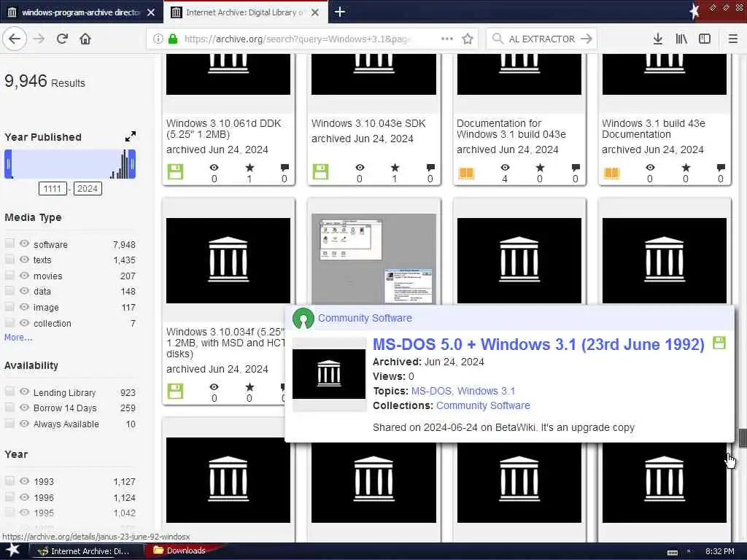
Task: Switch to windows-program-archive directory tab
Action: pos(81,12)
